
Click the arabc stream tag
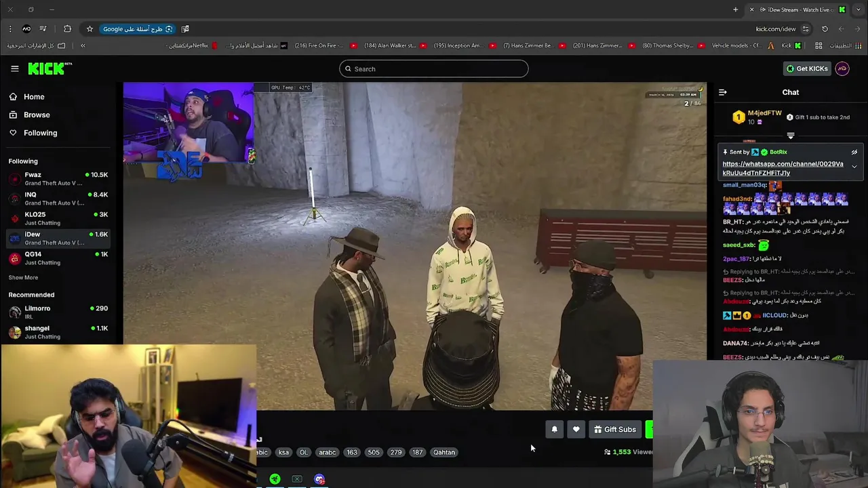327,452
